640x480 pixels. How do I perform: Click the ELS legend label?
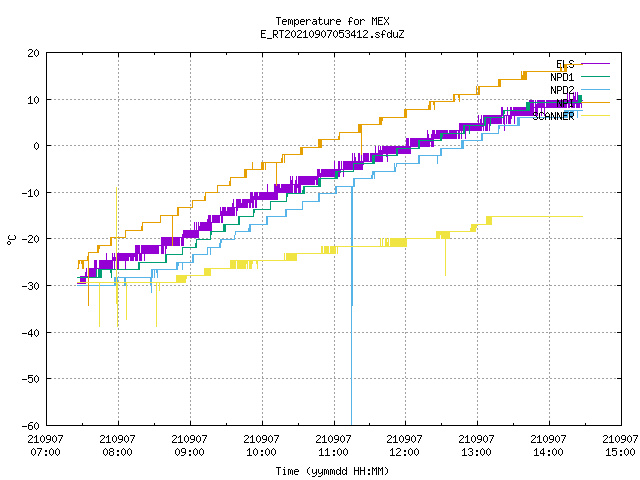[x=565, y=64]
